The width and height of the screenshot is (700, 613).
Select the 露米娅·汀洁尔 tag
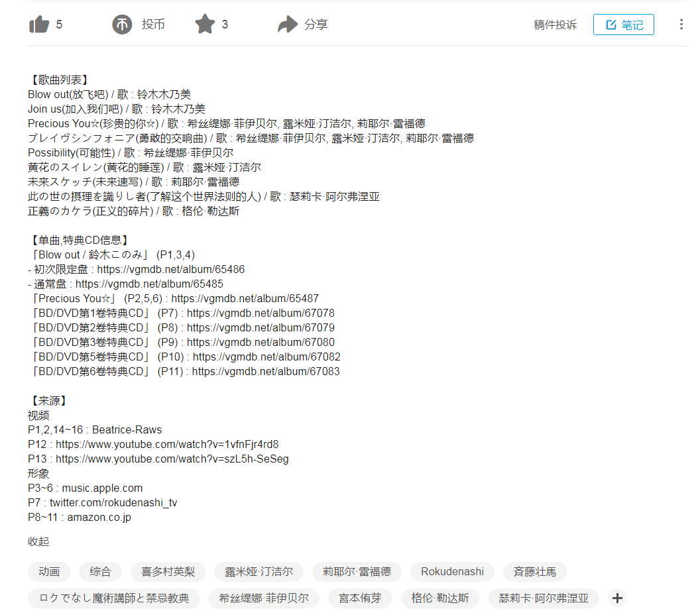[259, 571]
